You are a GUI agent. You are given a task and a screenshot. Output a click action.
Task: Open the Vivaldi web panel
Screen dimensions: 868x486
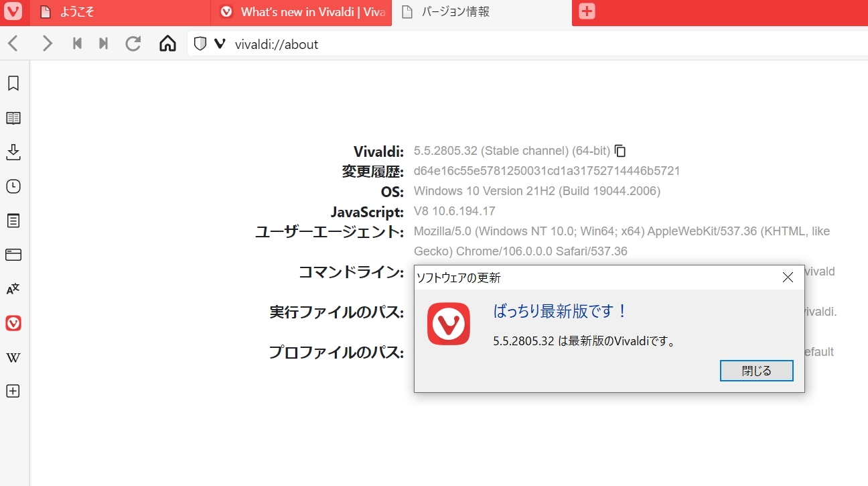pyautogui.click(x=13, y=323)
